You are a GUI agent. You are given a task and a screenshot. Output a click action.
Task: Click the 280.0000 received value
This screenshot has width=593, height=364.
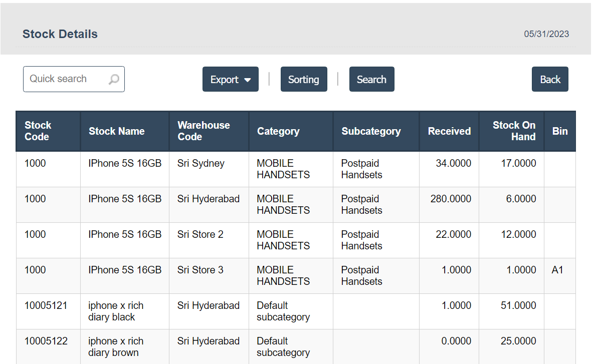pos(451,199)
